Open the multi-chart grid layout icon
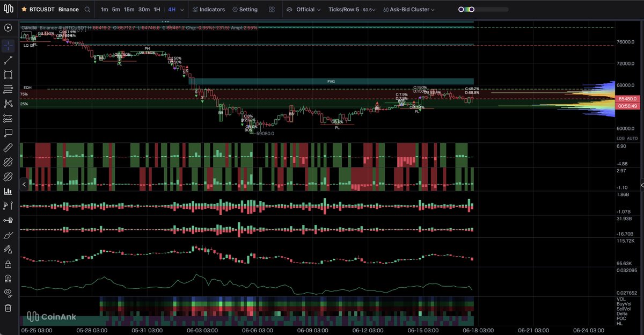Viewport: 644px width, 335px height. (x=272, y=10)
